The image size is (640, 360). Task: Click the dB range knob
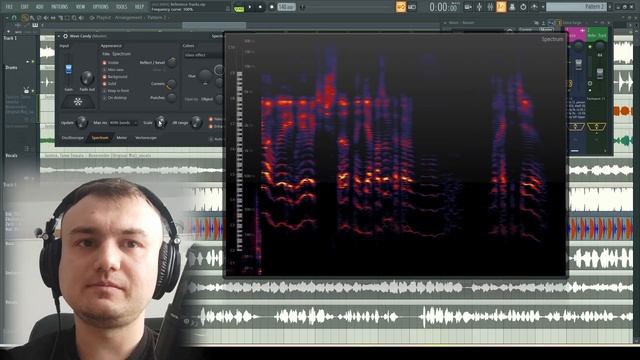click(x=196, y=122)
